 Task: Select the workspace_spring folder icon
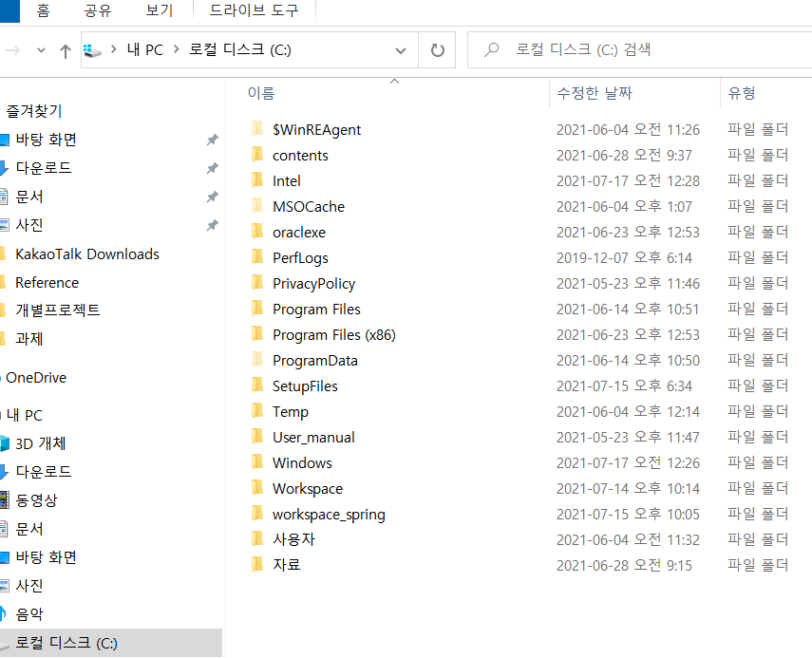click(256, 514)
